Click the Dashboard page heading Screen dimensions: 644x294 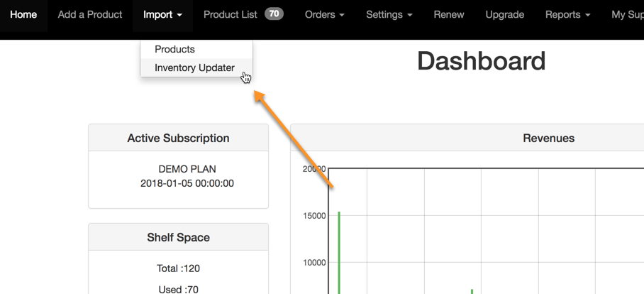tap(481, 62)
